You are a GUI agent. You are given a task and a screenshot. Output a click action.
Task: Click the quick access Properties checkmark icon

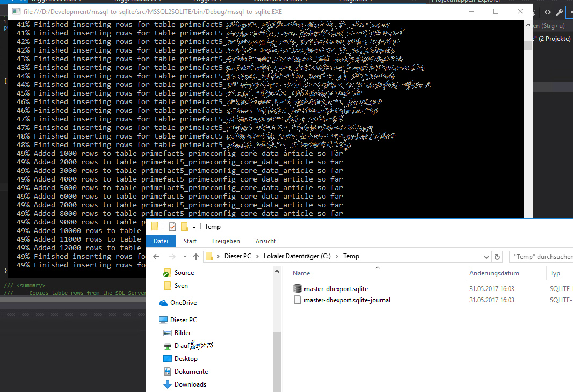pyautogui.click(x=172, y=227)
